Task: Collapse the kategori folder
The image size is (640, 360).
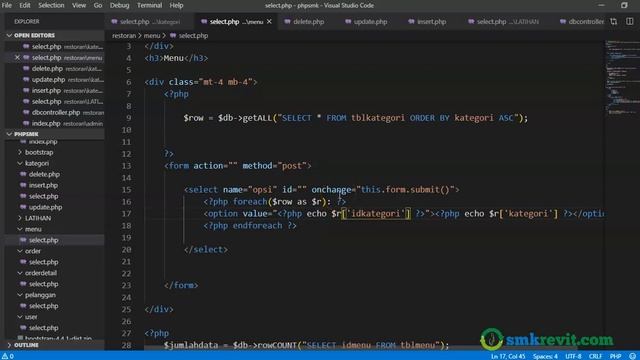Action: [37, 163]
